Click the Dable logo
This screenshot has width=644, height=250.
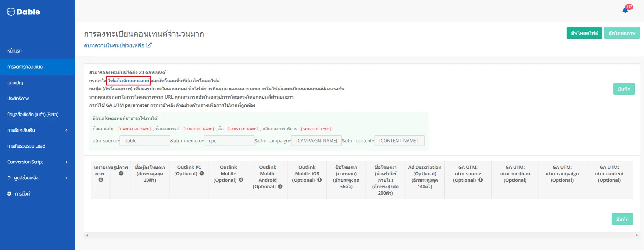[x=24, y=12]
